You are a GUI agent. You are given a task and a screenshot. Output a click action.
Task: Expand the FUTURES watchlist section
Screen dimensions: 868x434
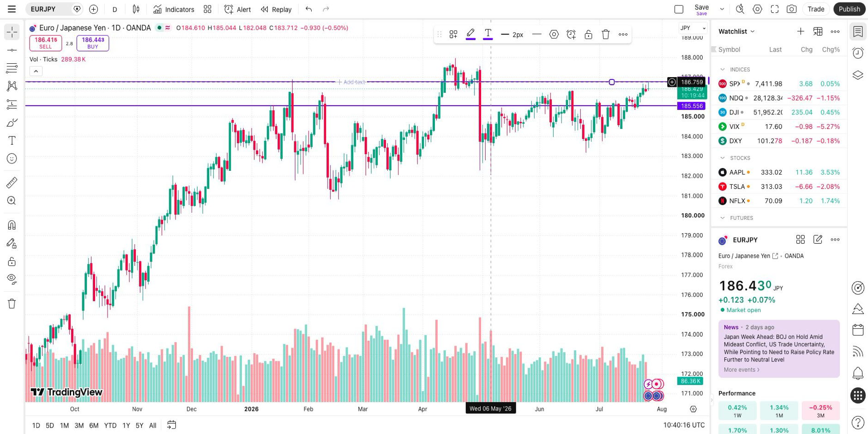coord(723,218)
